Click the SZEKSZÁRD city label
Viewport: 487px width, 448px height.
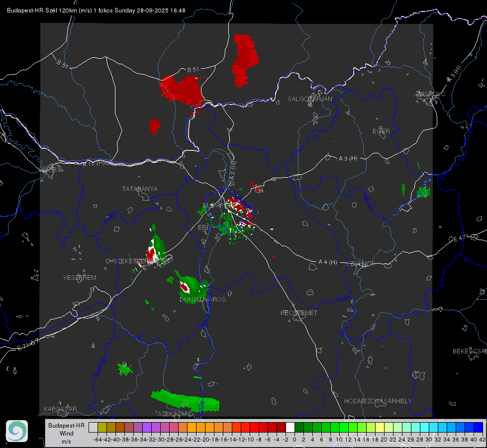[176, 414]
